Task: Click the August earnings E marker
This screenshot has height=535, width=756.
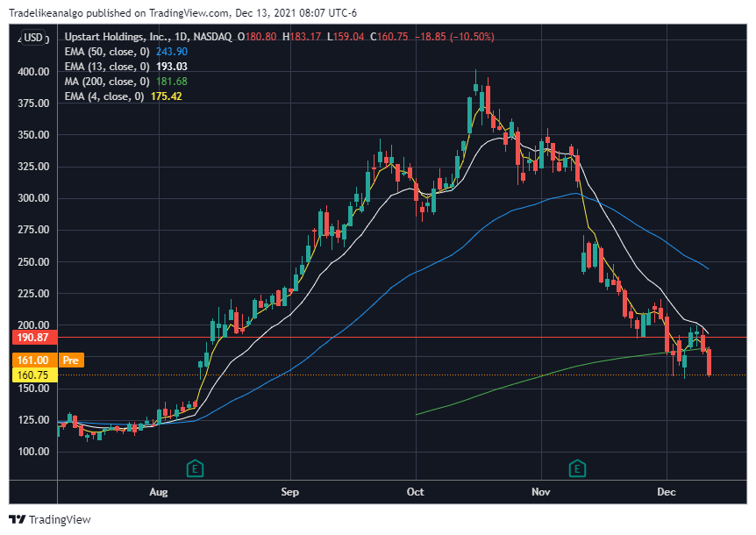Action: coord(196,468)
